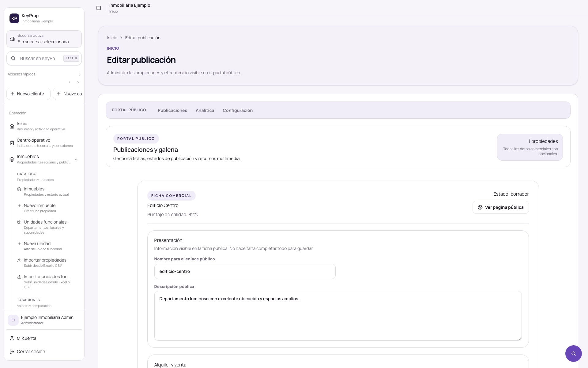The image size is (588, 368).
Task: Open the floating purple search button
Action: (573, 354)
